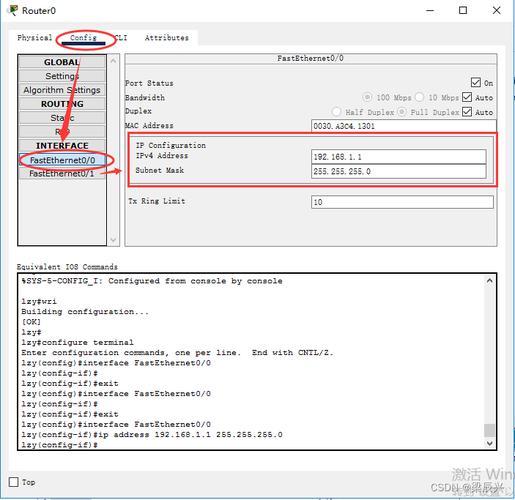Minimize the Router0 window
Image resolution: width=515 pixels, height=500 pixels.
[430, 11]
